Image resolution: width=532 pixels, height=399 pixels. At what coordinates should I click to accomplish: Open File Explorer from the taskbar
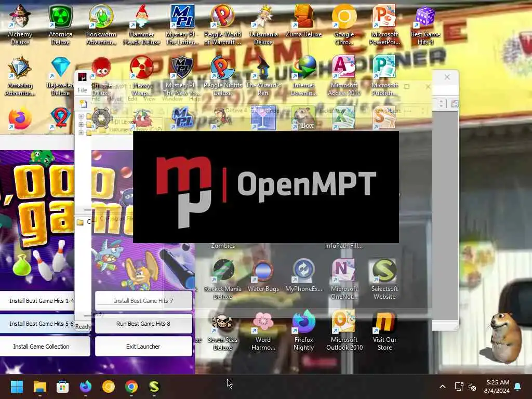coord(39,387)
